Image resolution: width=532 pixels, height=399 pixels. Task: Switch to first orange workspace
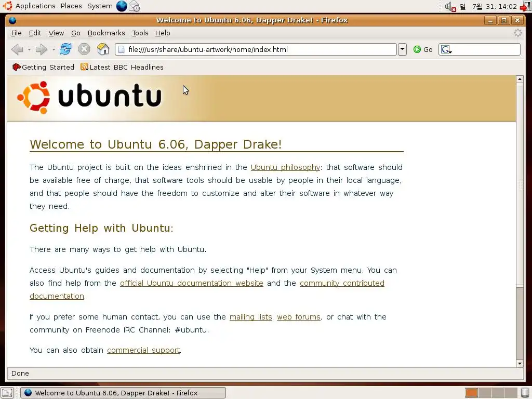click(471, 393)
